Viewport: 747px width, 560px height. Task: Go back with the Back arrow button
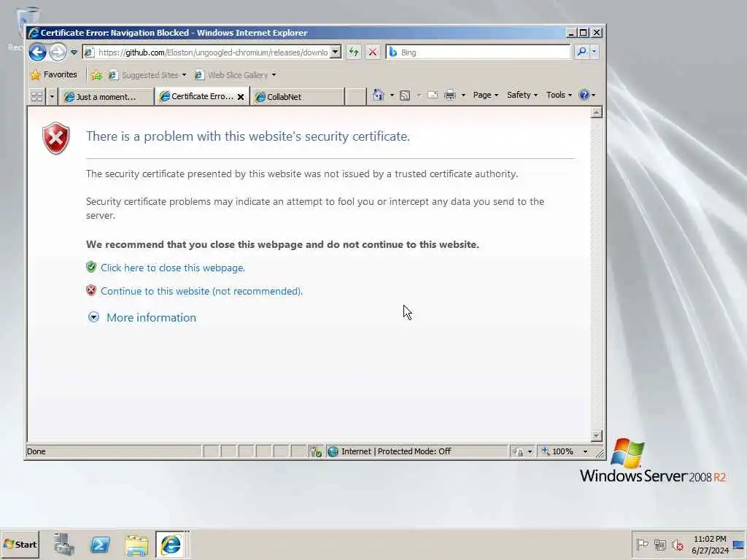click(x=38, y=52)
